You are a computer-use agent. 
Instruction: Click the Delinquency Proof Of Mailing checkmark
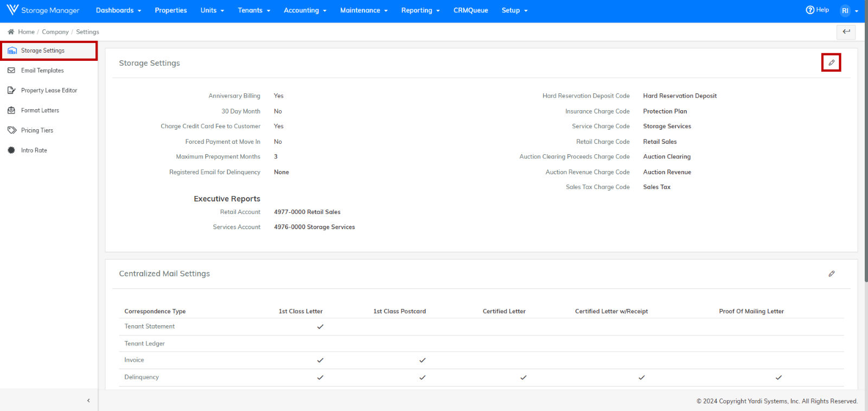click(778, 377)
